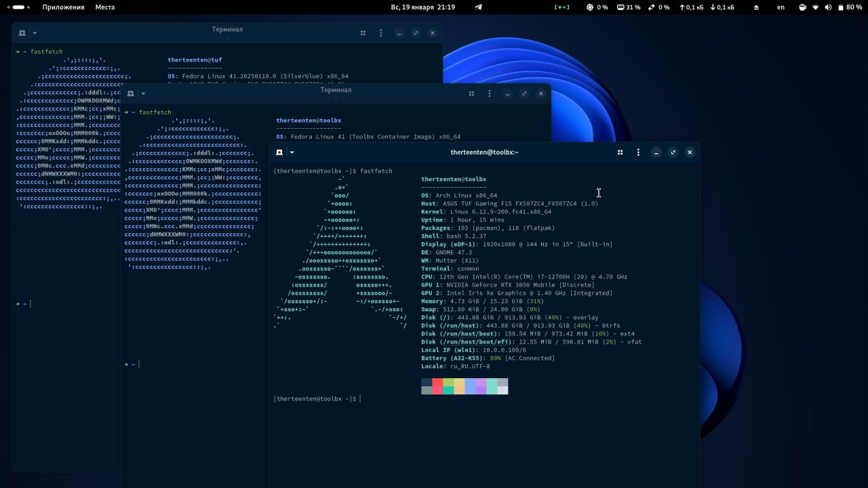Open the Приложения menu
Image resolution: width=868 pixels, height=488 pixels.
63,7
